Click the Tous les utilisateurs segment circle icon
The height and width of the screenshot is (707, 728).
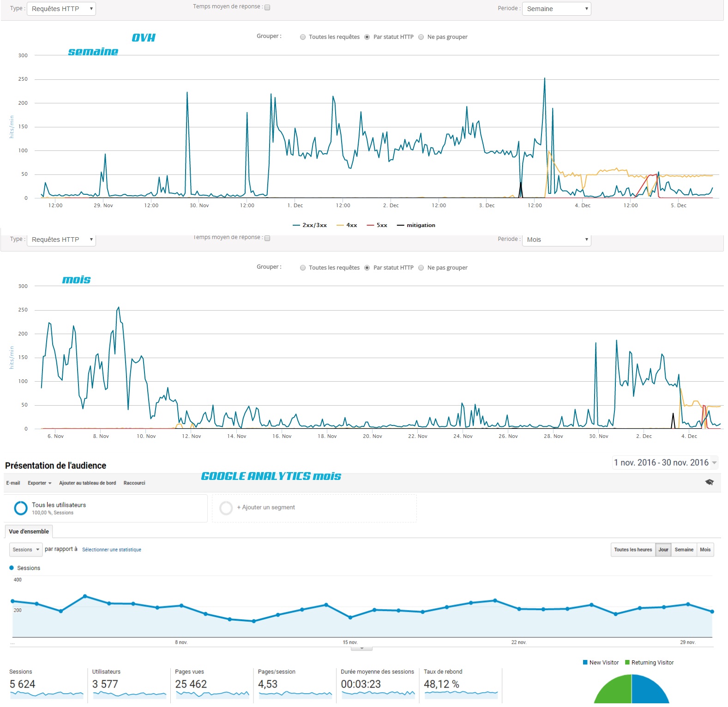(21, 508)
